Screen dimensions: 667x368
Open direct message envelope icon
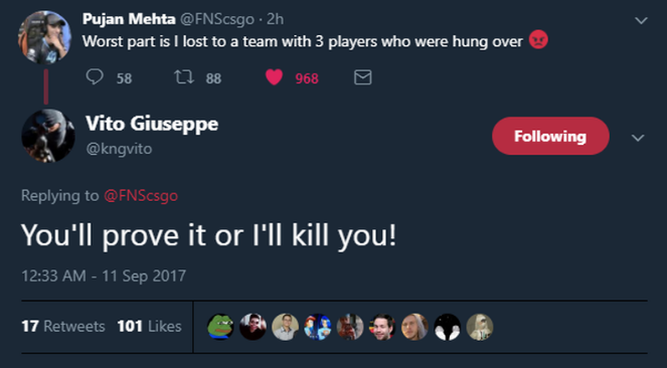(x=363, y=77)
